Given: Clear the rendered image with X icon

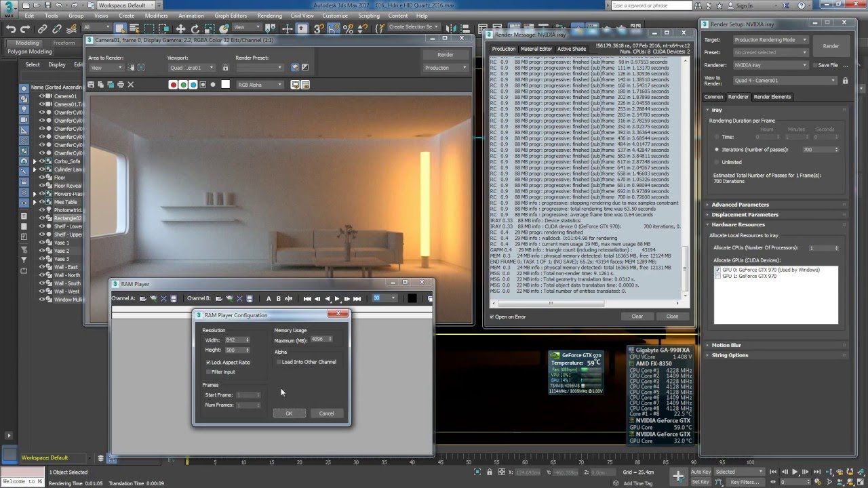Looking at the screenshot, I should 131,85.
